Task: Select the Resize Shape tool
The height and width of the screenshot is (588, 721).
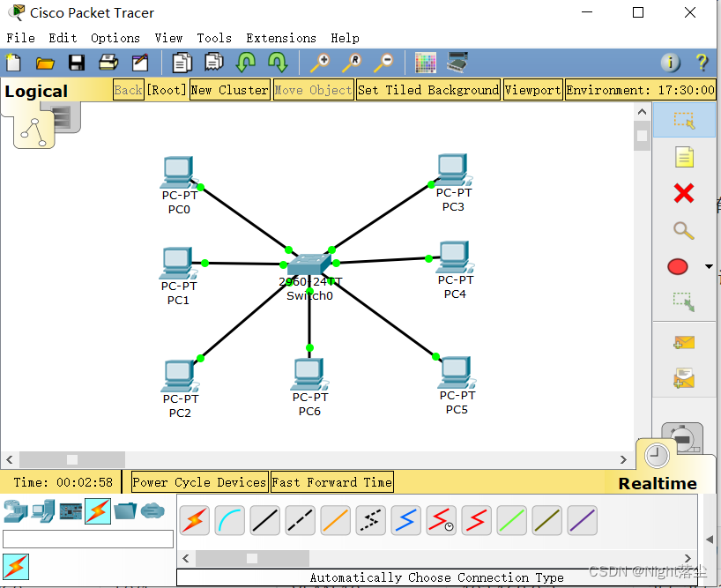Action: click(684, 302)
